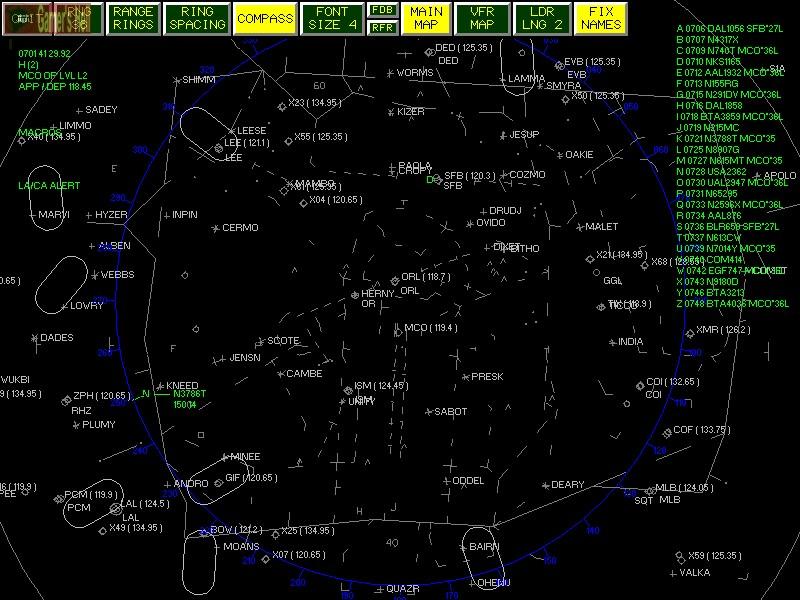Click the PRESK fix marker
The image size is (800, 600).
pos(465,377)
